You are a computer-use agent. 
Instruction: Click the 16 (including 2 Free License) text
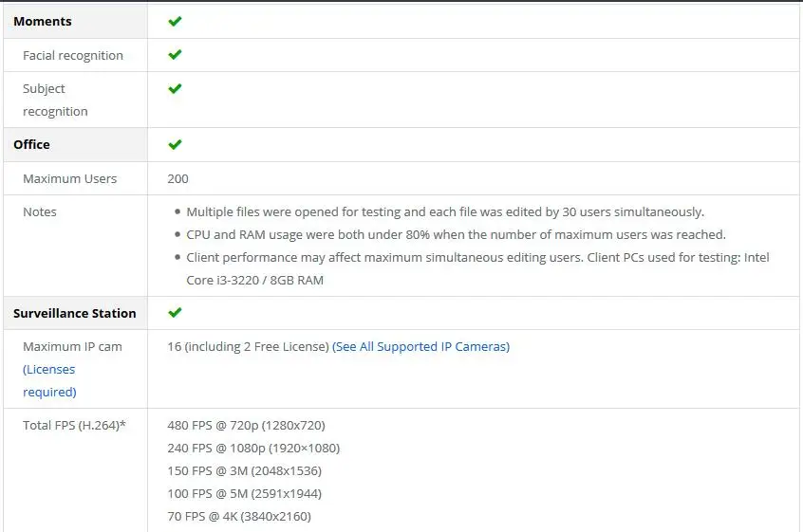248,346
